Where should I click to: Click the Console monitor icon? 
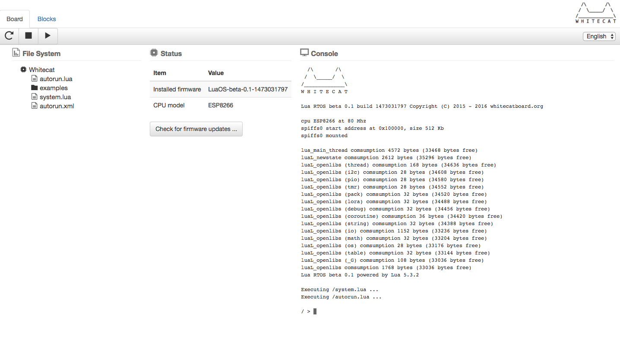coord(304,53)
